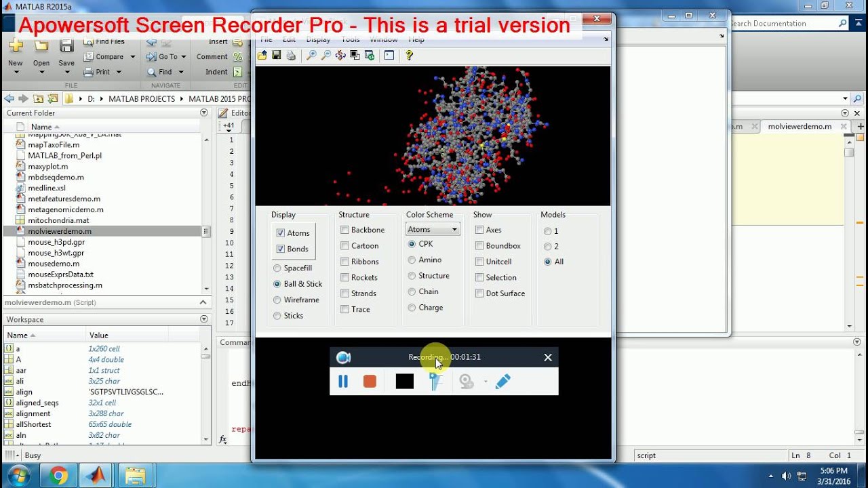Screen dimensions: 868x488
Task: Open the Atoms color scheme dropdown
Action: (433, 229)
